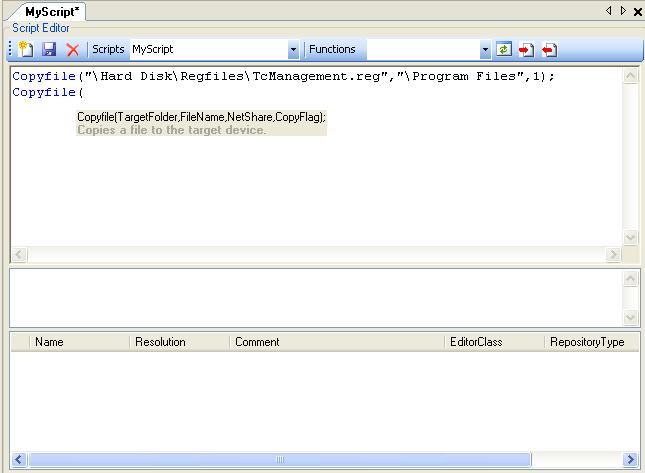Click the code editor scroll up arrow
Screen dimensions: 645x473
[631, 75]
